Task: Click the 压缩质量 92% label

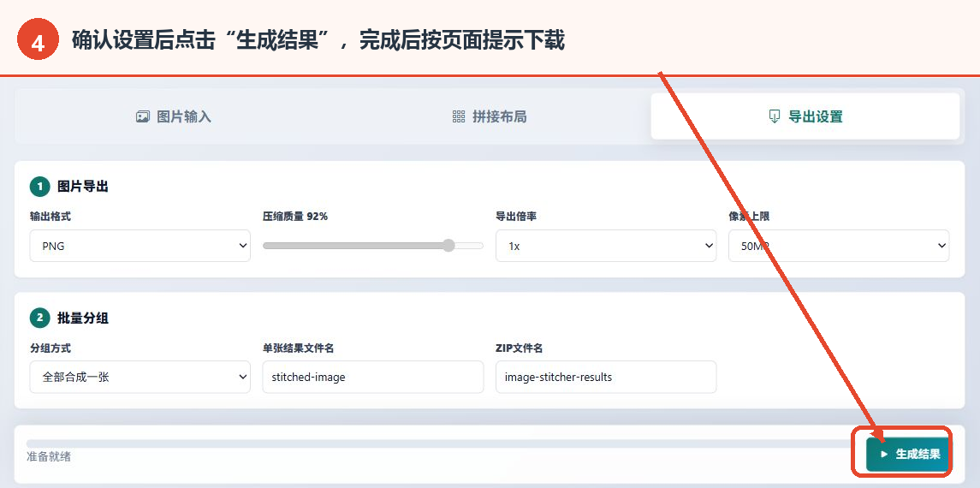Action: click(295, 217)
